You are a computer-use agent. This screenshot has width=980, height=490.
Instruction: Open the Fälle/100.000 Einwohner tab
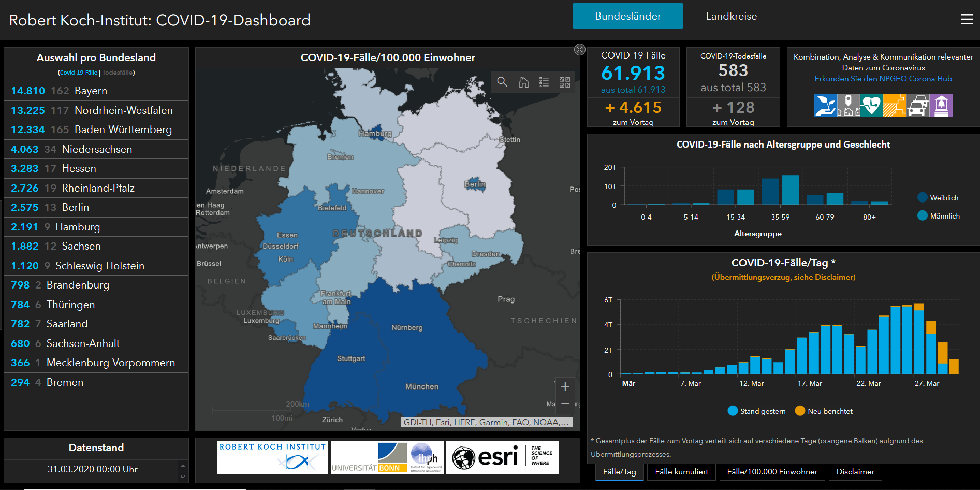click(772, 472)
